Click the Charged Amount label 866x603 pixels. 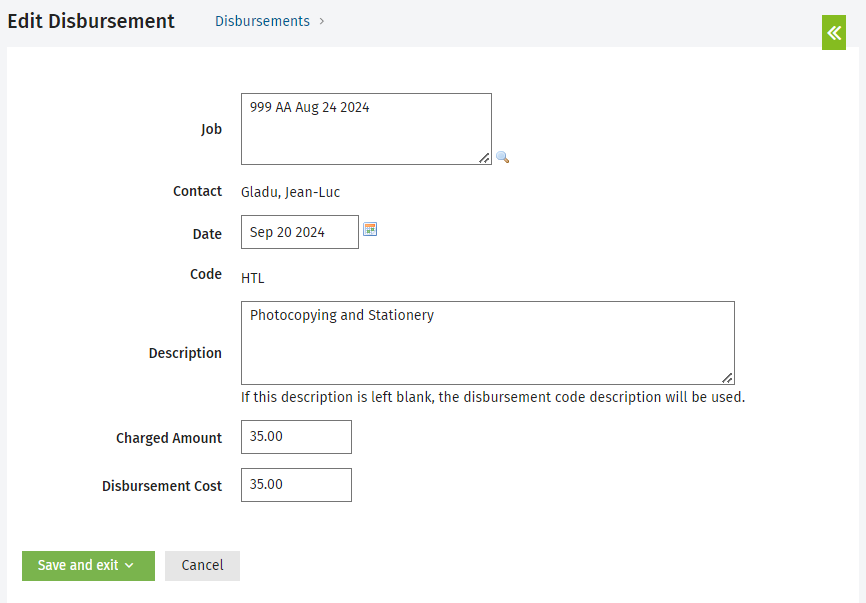[x=169, y=438]
